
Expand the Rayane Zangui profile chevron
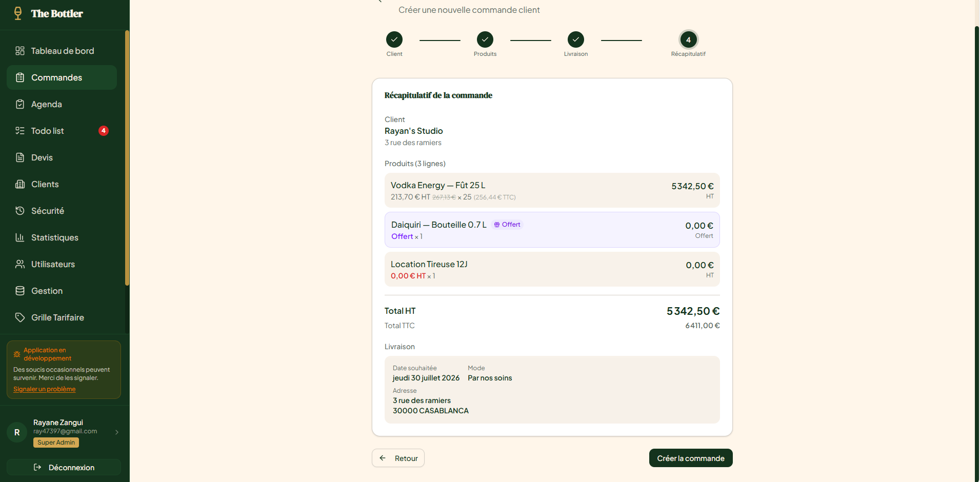point(117,432)
